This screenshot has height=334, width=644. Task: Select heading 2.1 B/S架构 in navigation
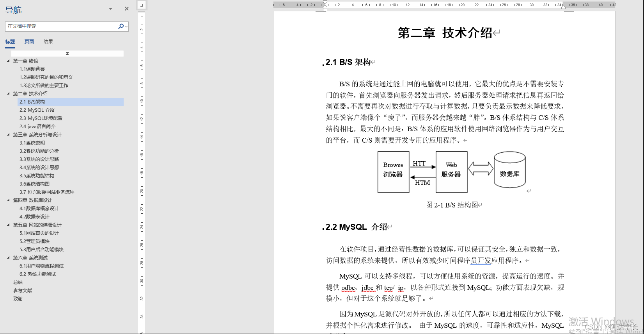click(x=71, y=102)
